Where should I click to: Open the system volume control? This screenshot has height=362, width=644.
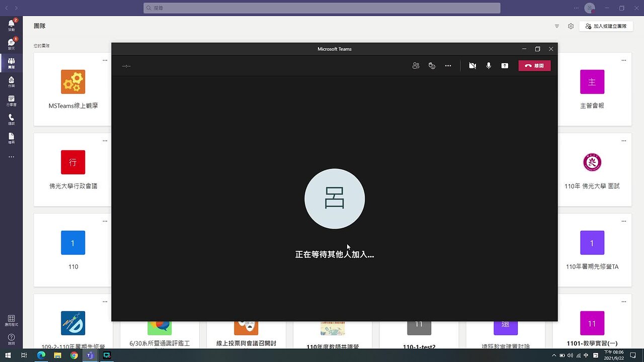570,355
